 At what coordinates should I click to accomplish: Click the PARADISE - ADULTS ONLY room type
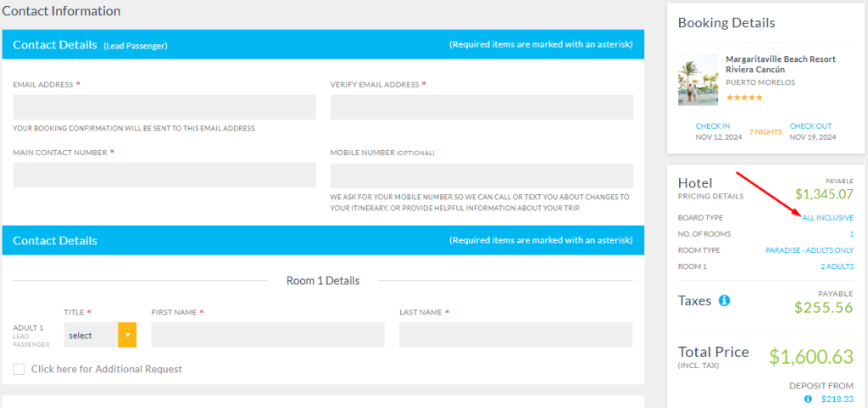point(810,250)
